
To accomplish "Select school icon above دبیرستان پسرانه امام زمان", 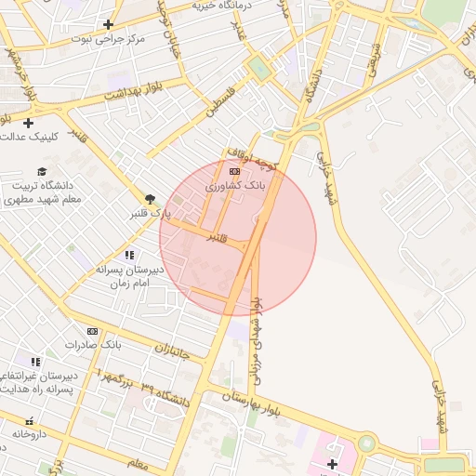I will pyautogui.click(x=129, y=256).
